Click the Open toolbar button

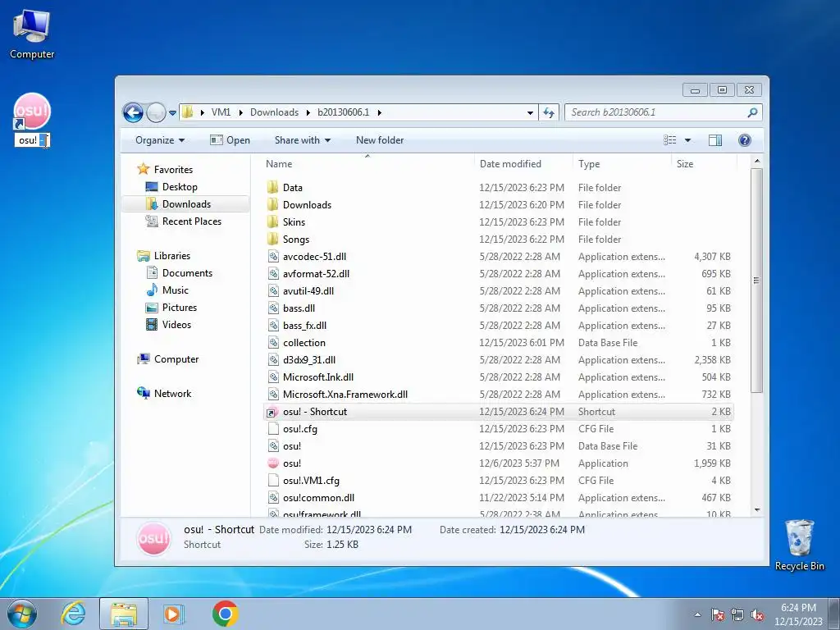pos(230,140)
